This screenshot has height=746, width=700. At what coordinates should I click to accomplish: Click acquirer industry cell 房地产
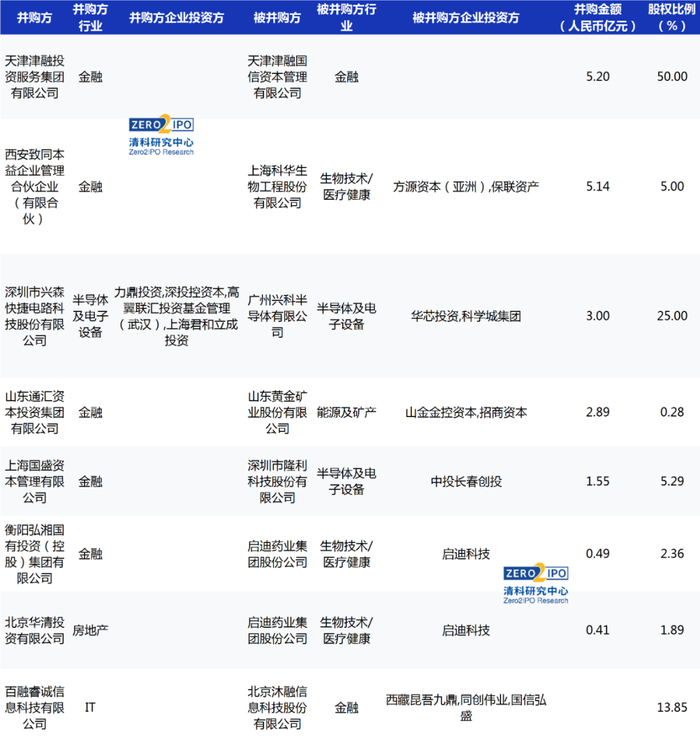tap(90, 630)
